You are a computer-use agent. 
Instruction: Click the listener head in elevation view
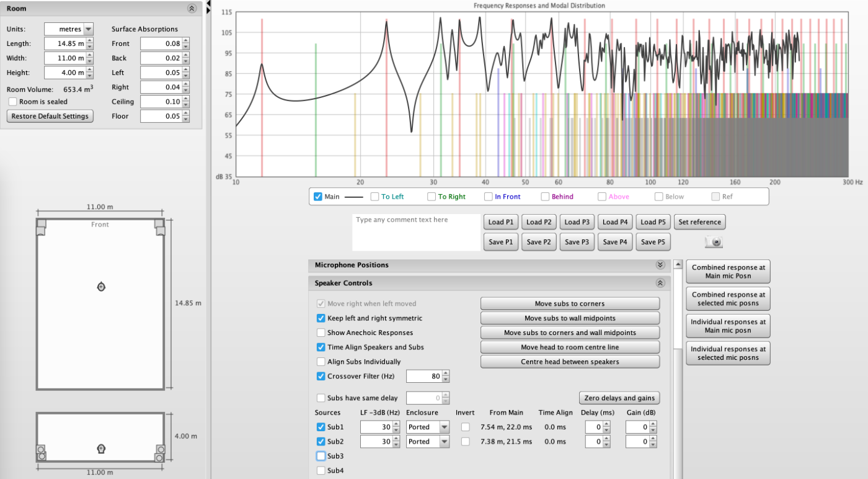(x=101, y=449)
